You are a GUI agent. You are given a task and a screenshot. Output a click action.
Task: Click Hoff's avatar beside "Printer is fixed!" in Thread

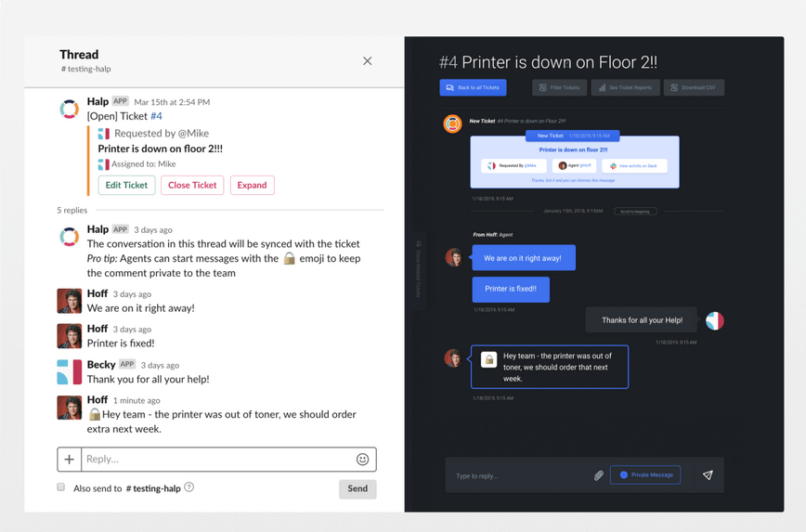pyautogui.click(x=70, y=336)
